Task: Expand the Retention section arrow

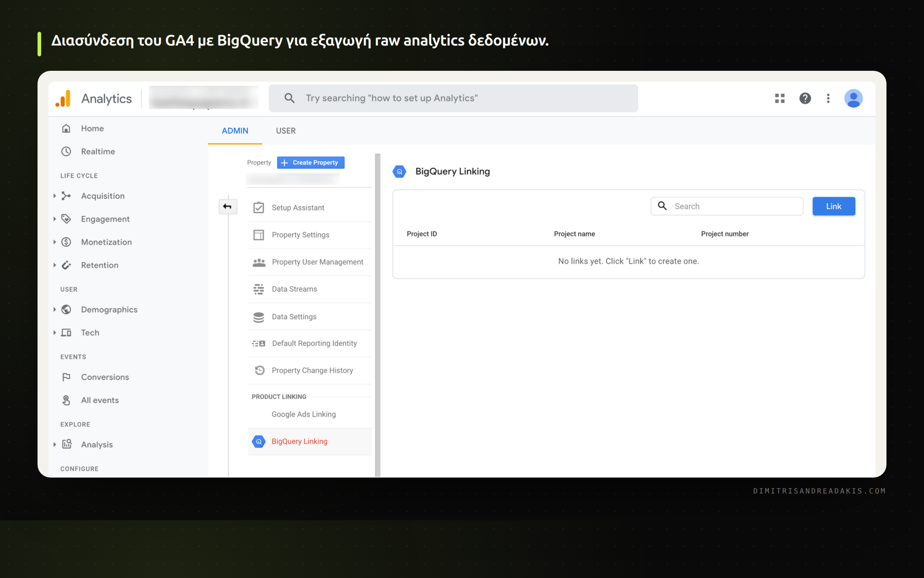Action: click(x=55, y=265)
